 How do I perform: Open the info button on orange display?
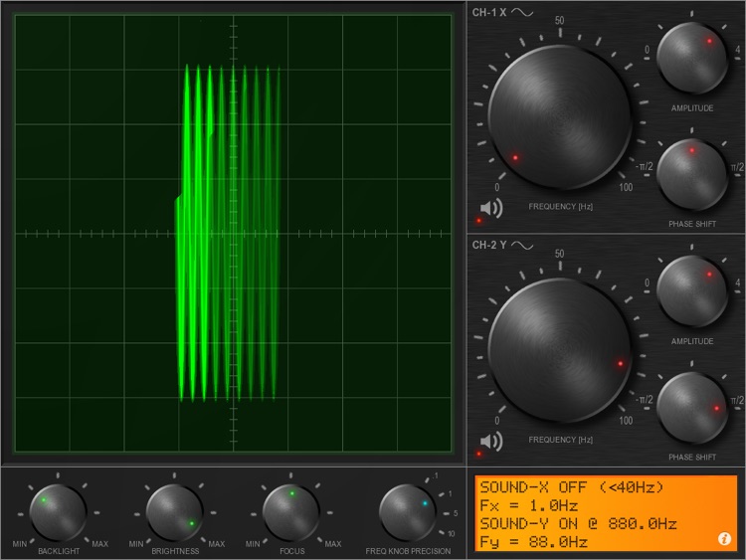point(724,538)
